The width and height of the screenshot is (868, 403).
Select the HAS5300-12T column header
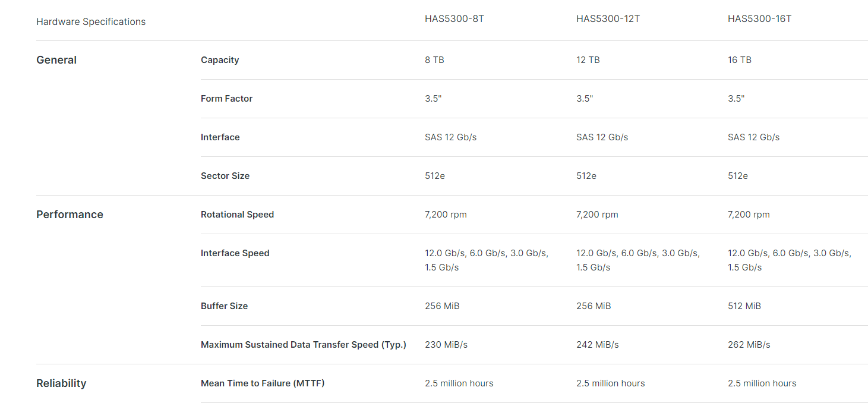pyautogui.click(x=608, y=18)
